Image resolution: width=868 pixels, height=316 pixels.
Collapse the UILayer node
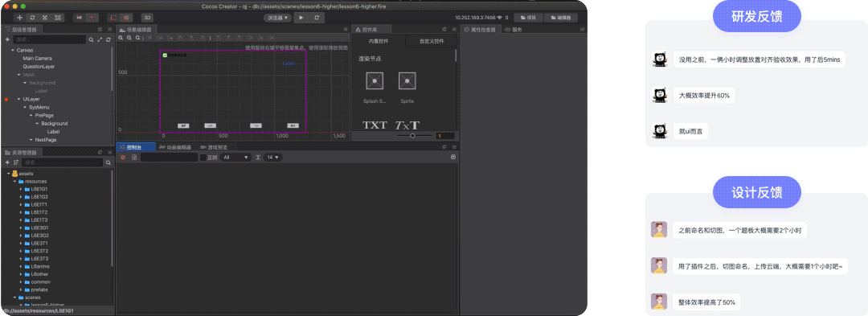(18, 99)
